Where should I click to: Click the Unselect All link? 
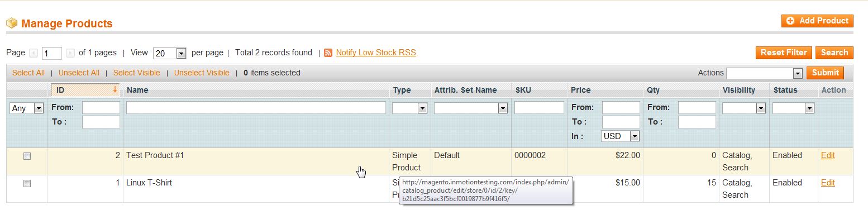coord(79,73)
